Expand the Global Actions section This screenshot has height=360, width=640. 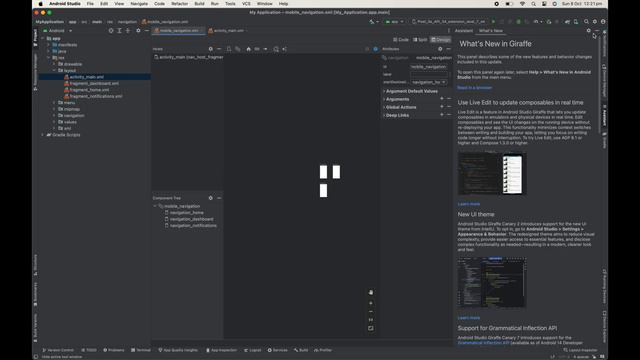point(384,107)
